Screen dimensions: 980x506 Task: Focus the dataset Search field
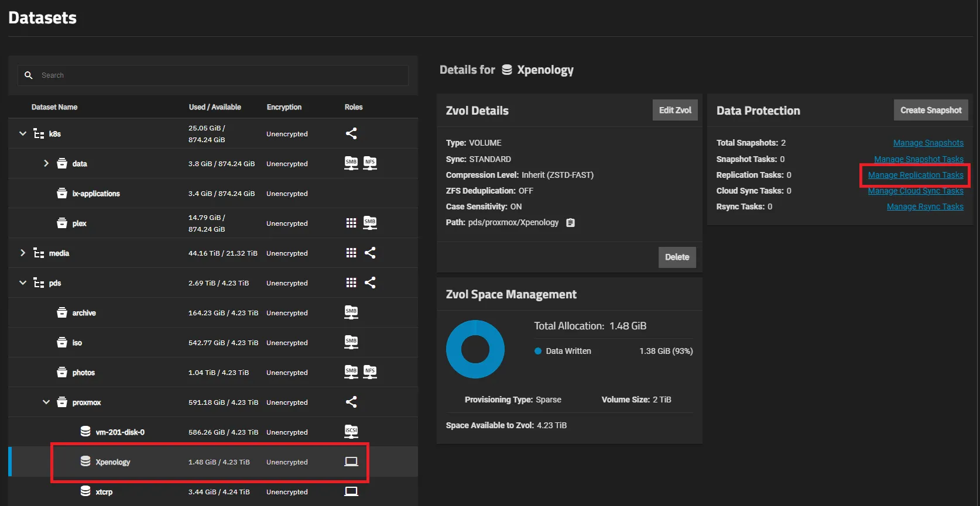click(222, 75)
